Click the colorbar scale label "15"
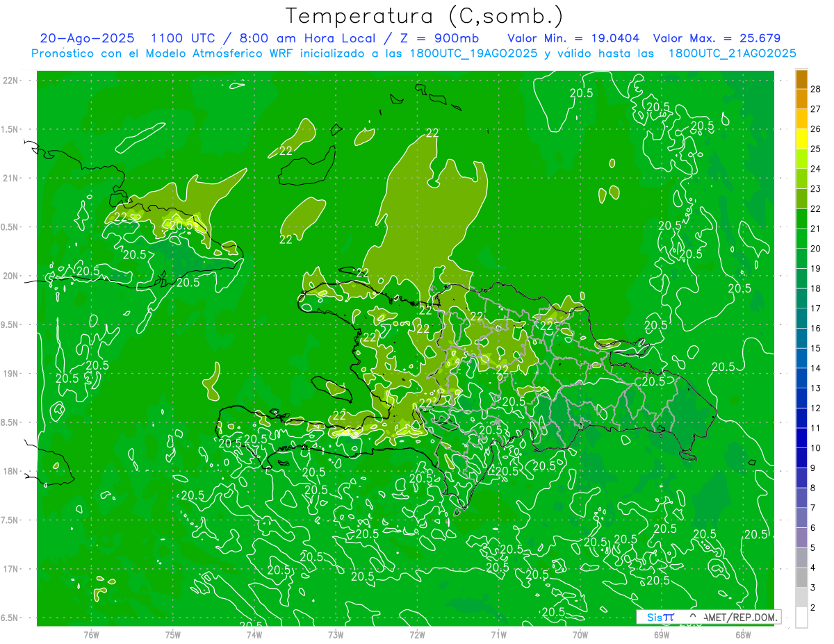Viewport: 834px width, 644px height. click(x=816, y=348)
